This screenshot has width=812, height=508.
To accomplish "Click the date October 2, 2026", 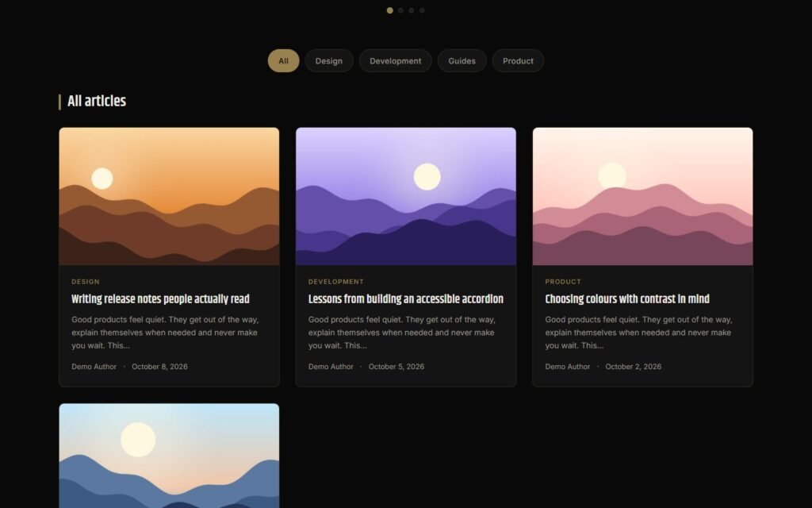I will pyautogui.click(x=634, y=367).
